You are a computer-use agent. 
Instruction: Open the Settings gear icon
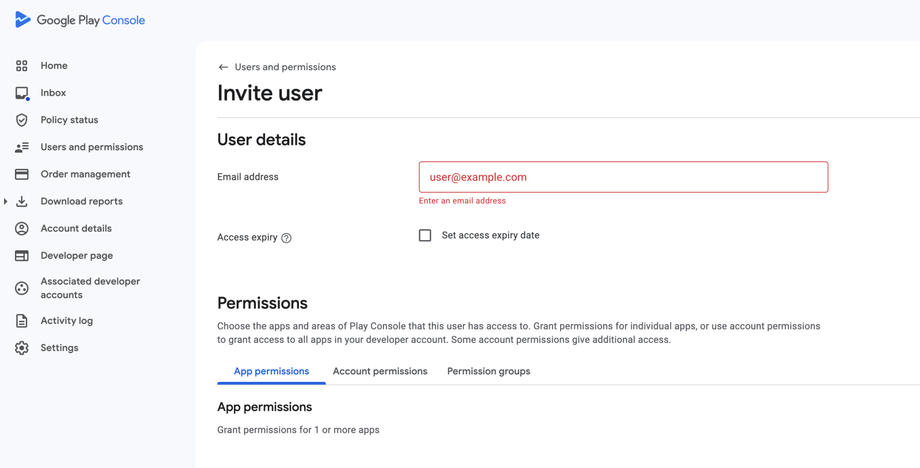click(22, 348)
